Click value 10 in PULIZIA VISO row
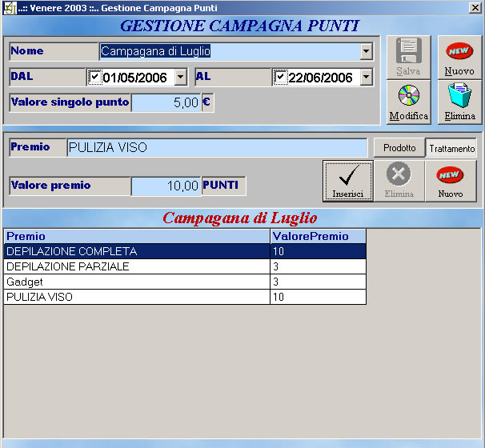This screenshot has height=448, width=485. (318, 297)
